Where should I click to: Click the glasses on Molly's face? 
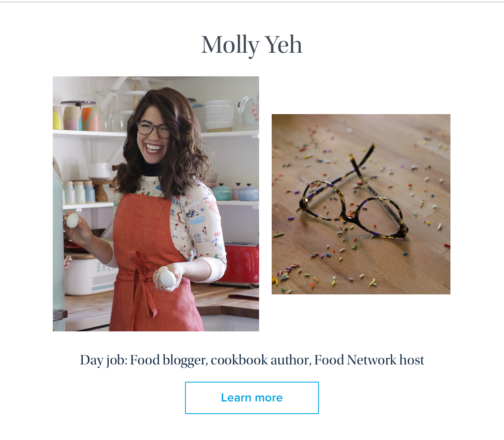pos(154,129)
